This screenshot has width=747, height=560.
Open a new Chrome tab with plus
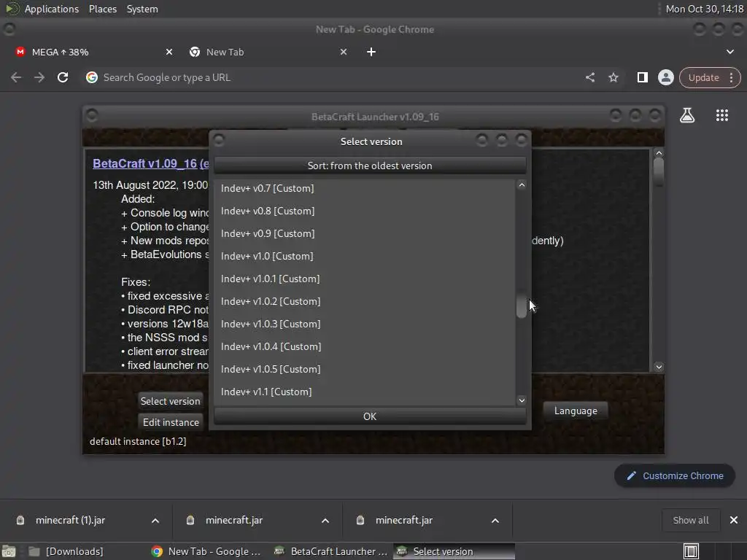click(x=371, y=52)
